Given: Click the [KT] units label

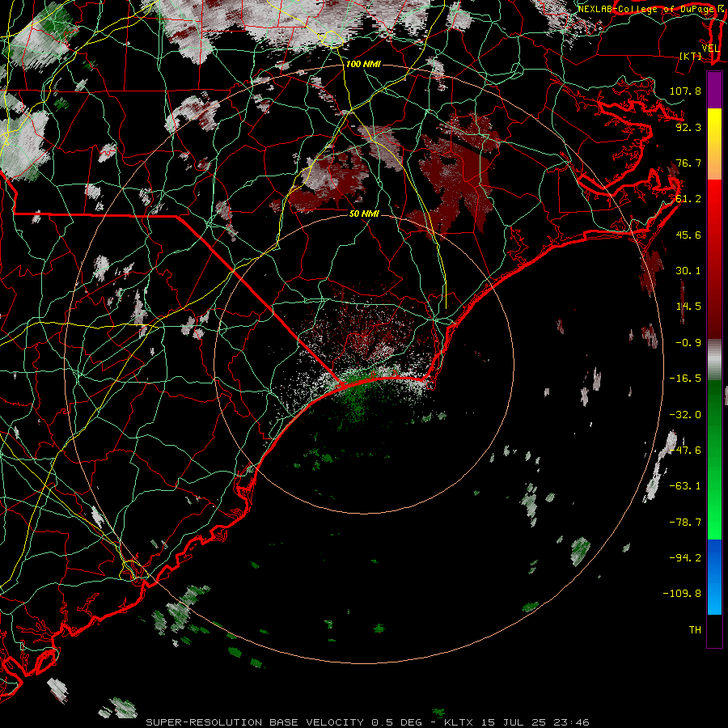Looking at the screenshot, I should pos(691,56).
